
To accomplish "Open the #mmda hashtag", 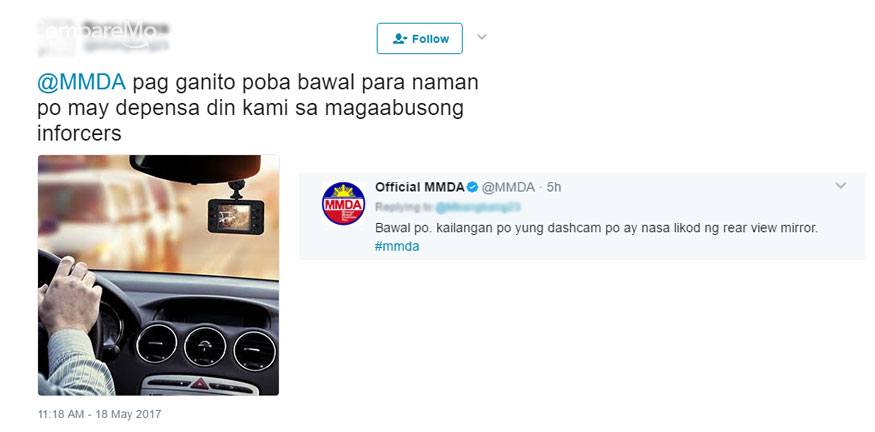I will click(x=397, y=246).
